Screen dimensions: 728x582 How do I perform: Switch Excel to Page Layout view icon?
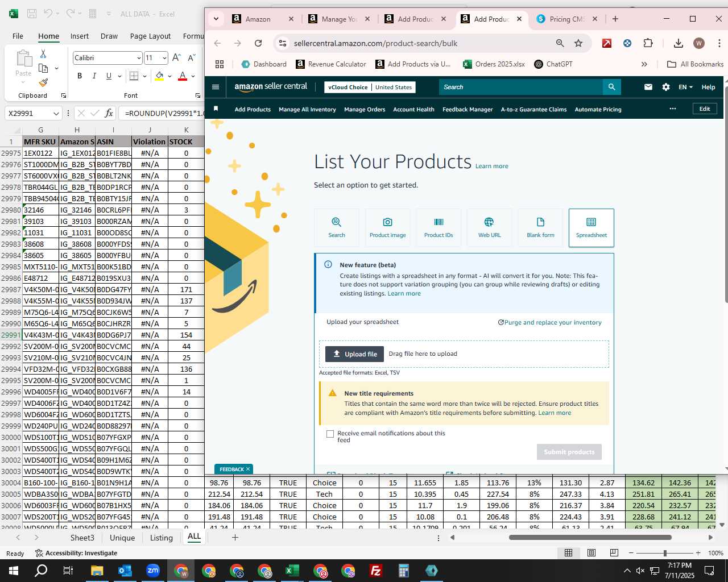(x=591, y=552)
